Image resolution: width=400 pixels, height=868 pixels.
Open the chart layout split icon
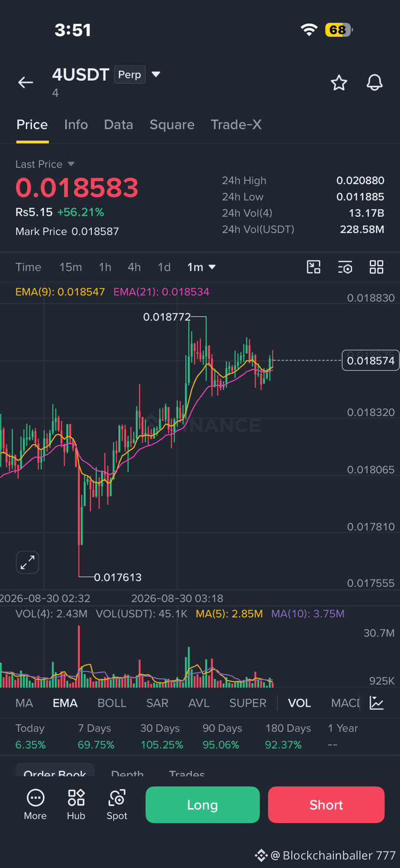(x=314, y=267)
